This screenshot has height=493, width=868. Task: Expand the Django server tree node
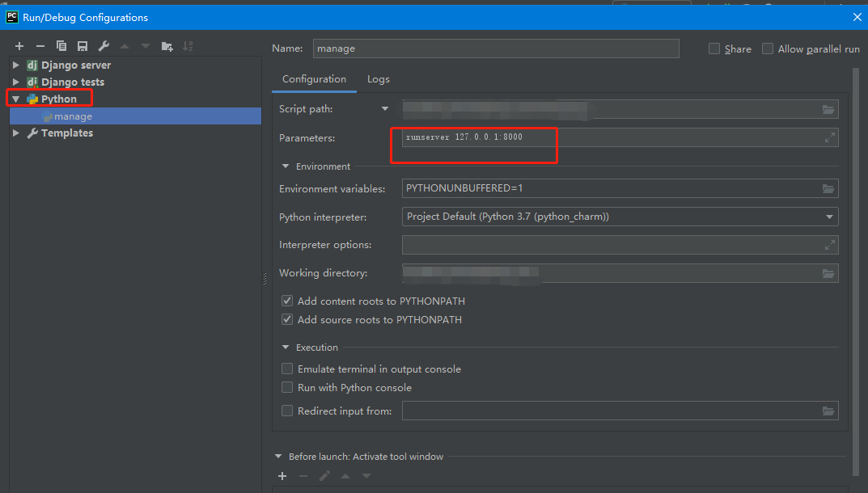pyautogui.click(x=15, y=65)
